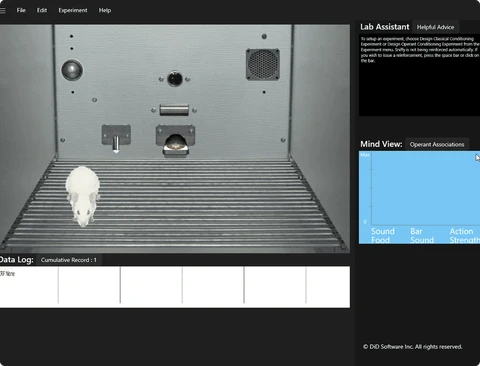Click the Action Strength label
The image size is (480, 366).
(465, 235)
